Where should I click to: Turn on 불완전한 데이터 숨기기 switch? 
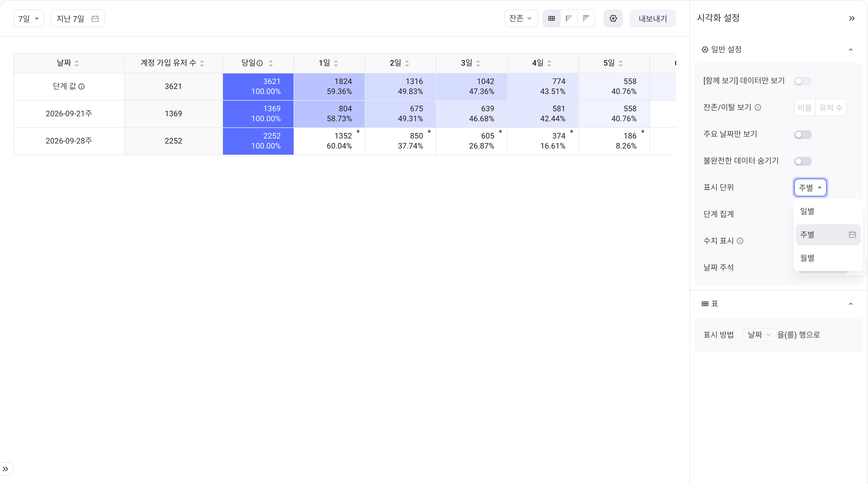point(803,161)
